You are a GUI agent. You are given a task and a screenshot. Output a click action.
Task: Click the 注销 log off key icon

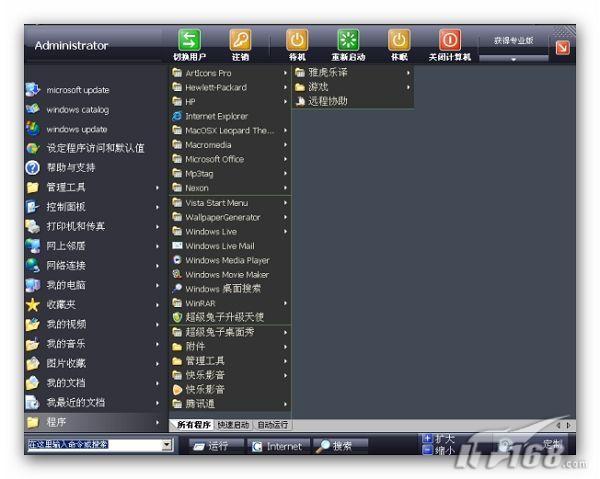click(x=240, y=40)
